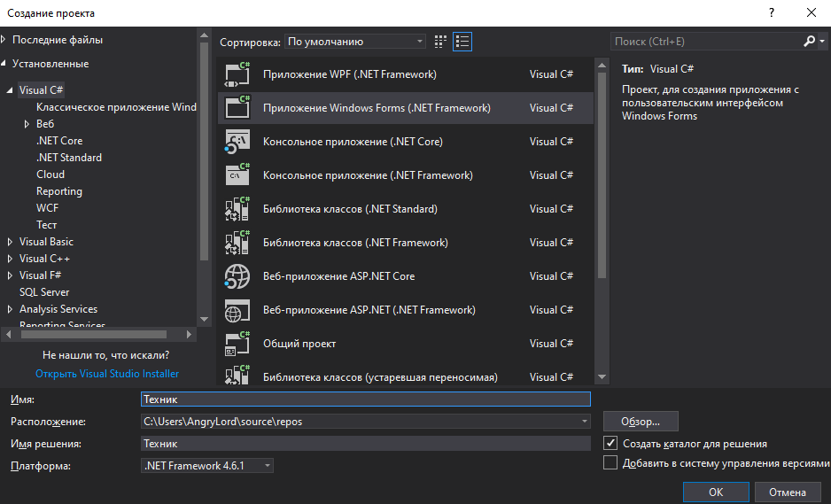Select the WCF category
This screenshot has width=831, height=504.
coord(47,208)
